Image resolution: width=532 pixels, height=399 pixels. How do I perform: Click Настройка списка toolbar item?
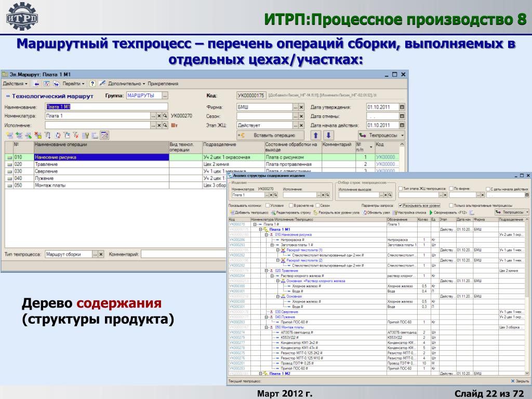(x=409, y=212)
